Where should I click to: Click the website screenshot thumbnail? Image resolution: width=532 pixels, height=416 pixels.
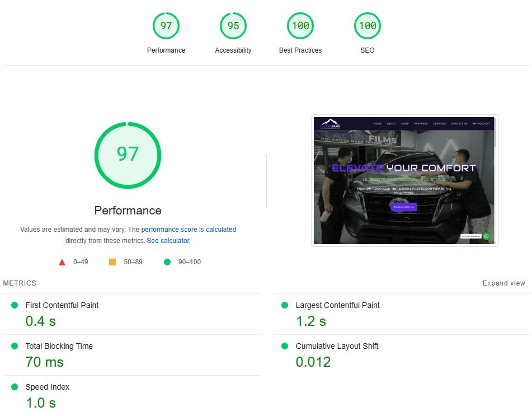click(x=404, y=180)
